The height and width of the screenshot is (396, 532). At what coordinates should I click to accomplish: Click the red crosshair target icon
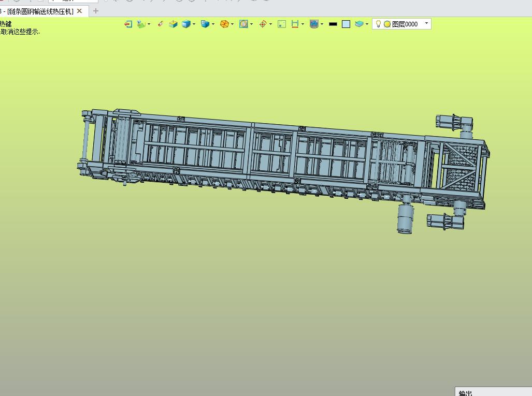[x=263, y=24]
